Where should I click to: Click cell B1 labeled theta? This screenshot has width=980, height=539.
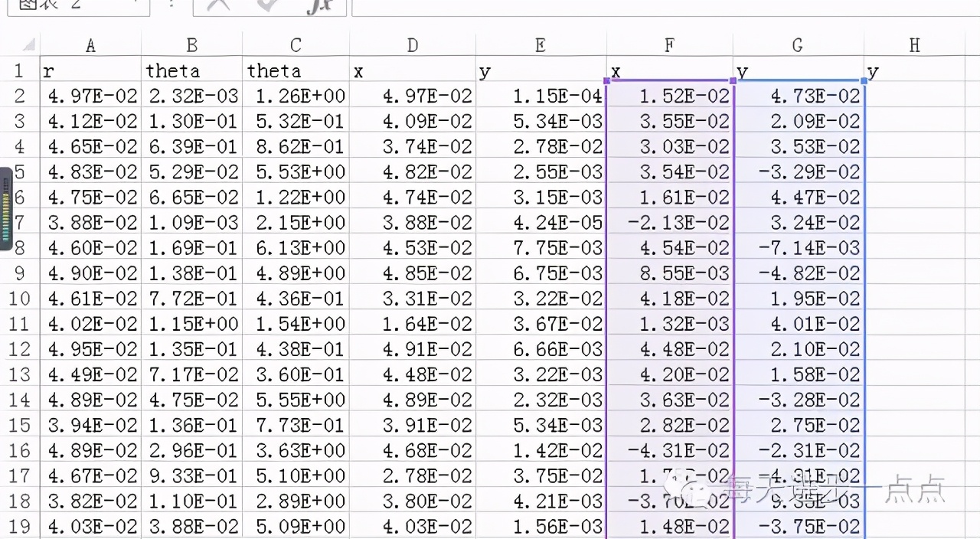click(191, 70)
